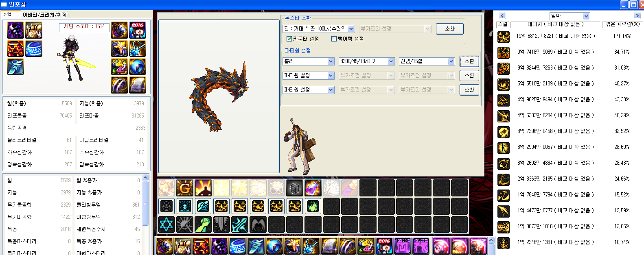
Task: Click the 소환 button for third party row
Action: coord(469,90)
